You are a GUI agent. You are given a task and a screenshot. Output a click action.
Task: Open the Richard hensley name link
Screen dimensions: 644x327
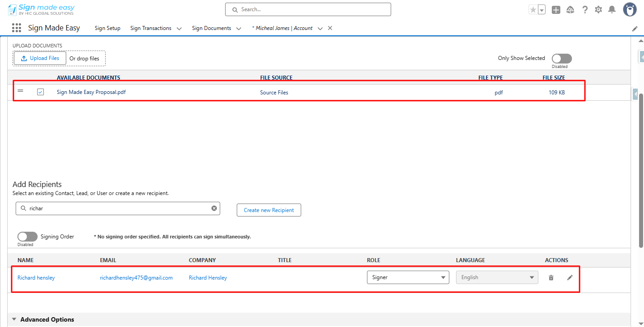point(36,278)
